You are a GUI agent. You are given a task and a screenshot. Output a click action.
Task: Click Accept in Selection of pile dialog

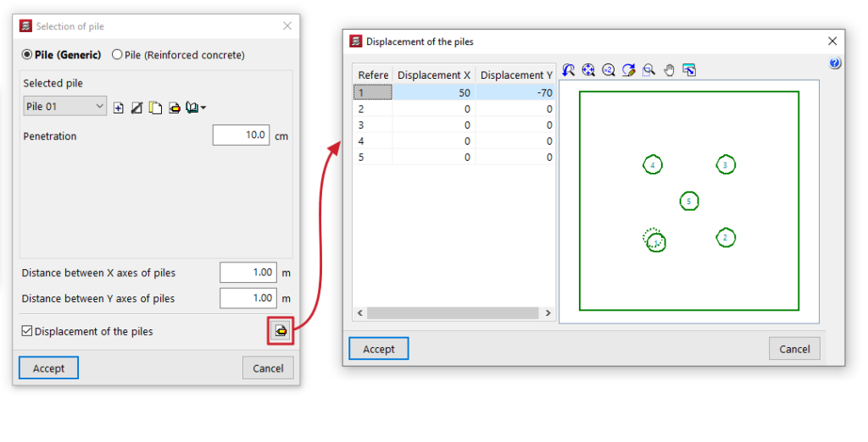48,367
